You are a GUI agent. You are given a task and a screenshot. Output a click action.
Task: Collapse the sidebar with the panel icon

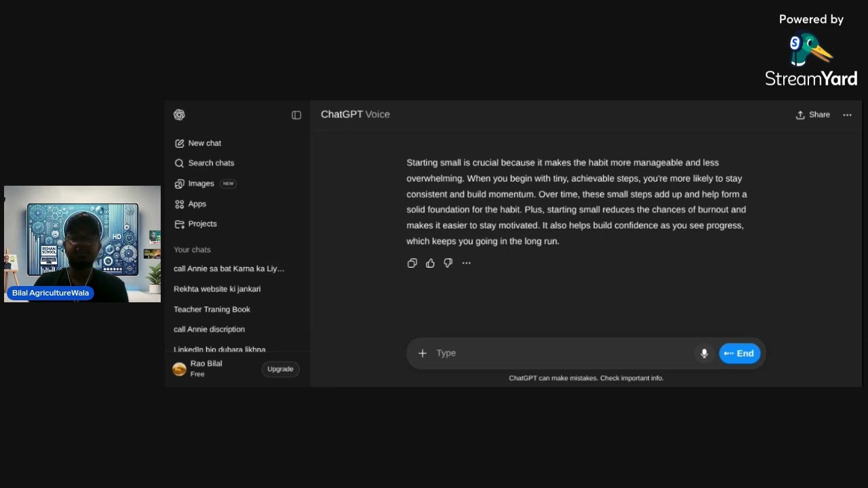click(x=296, y=115)
